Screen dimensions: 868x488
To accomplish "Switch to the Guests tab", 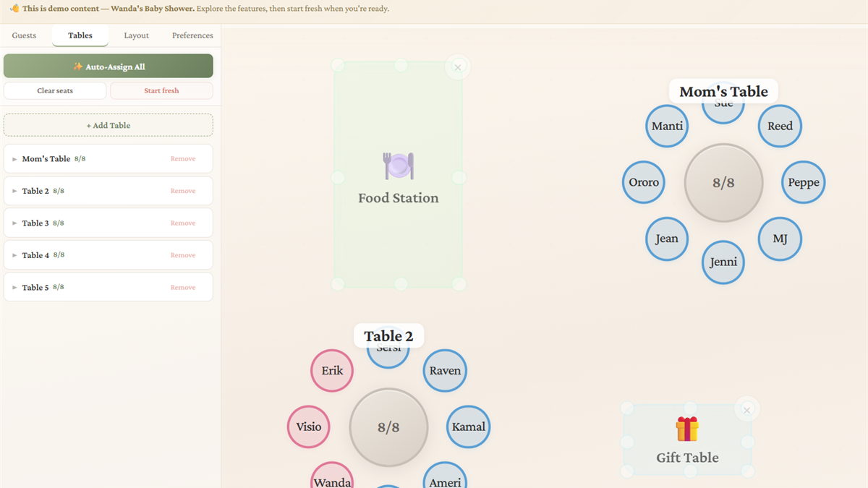I will (24, 35).
